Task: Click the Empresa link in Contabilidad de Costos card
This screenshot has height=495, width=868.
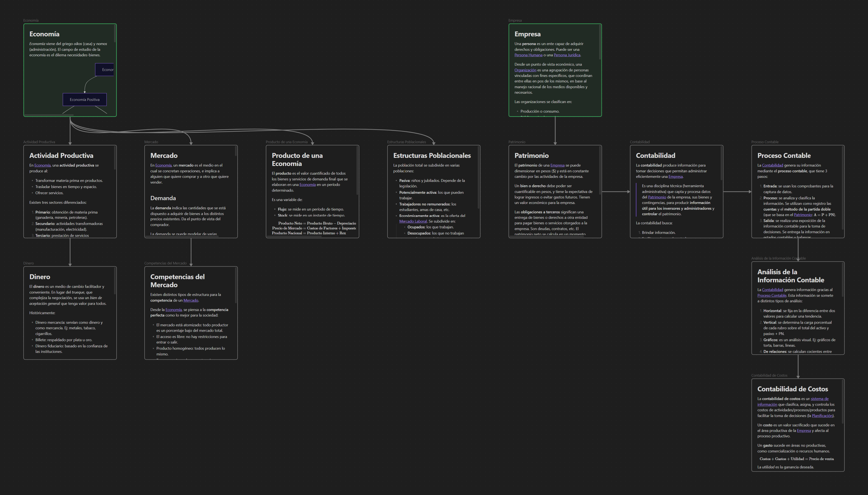Action: coord(804,431)
